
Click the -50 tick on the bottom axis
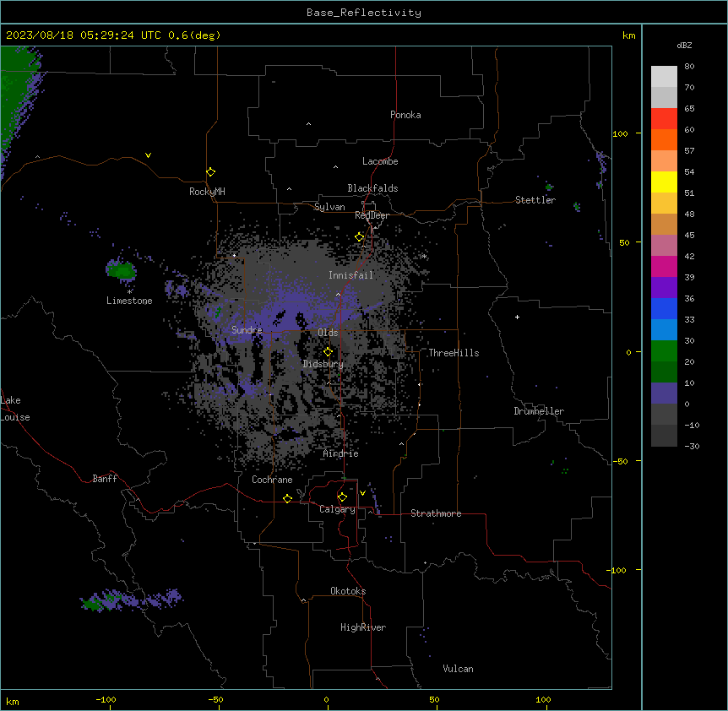[x=215, y=700]
